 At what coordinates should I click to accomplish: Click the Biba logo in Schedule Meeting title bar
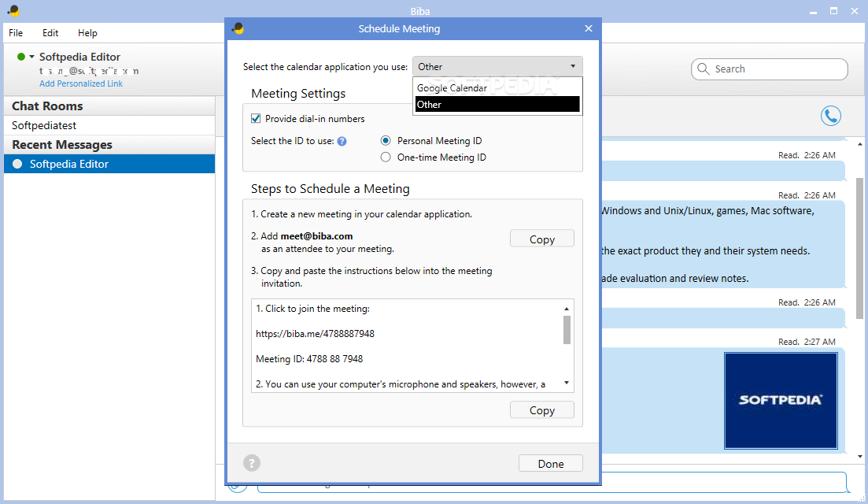tap(238, 28)
